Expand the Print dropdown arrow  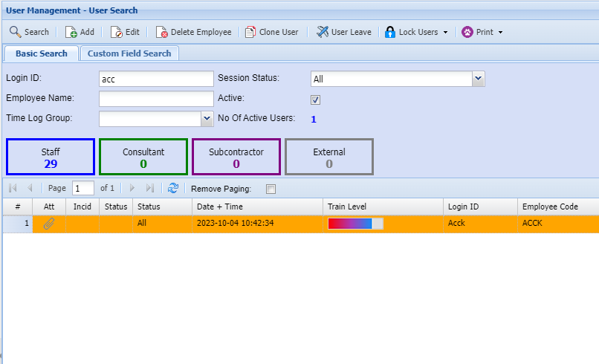tap(500, 33)
